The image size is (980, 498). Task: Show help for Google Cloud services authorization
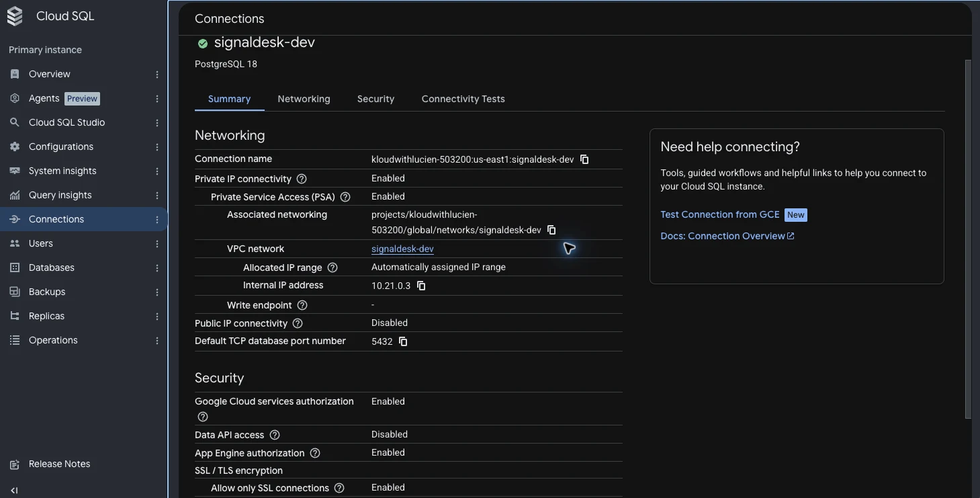tap(203, 417)
